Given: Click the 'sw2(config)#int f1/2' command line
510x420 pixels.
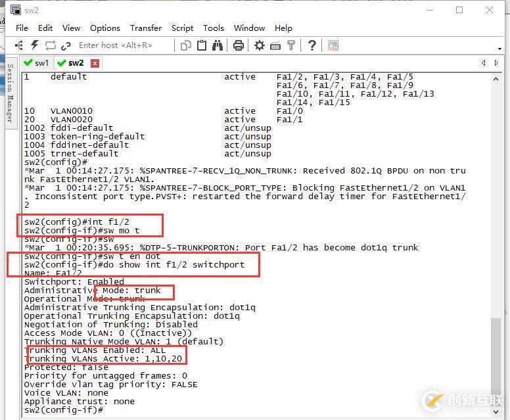Looking at the screenshot, I should [x=77, y=222].
